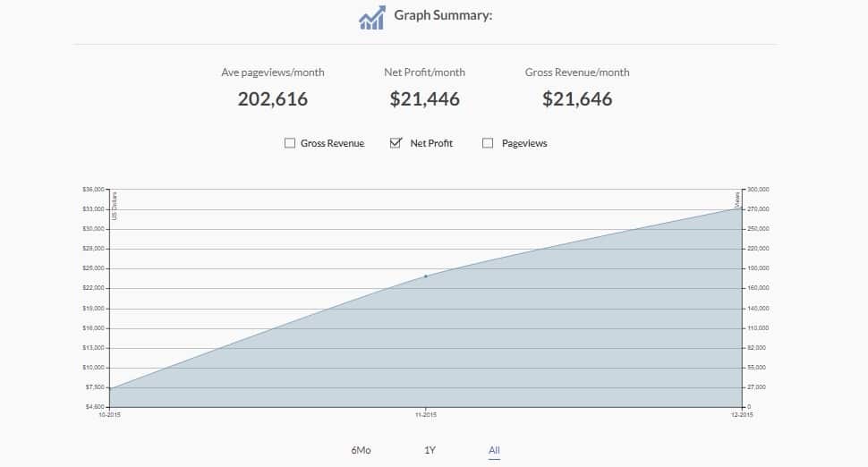Click the graph summary chart icon

(371, 17)
